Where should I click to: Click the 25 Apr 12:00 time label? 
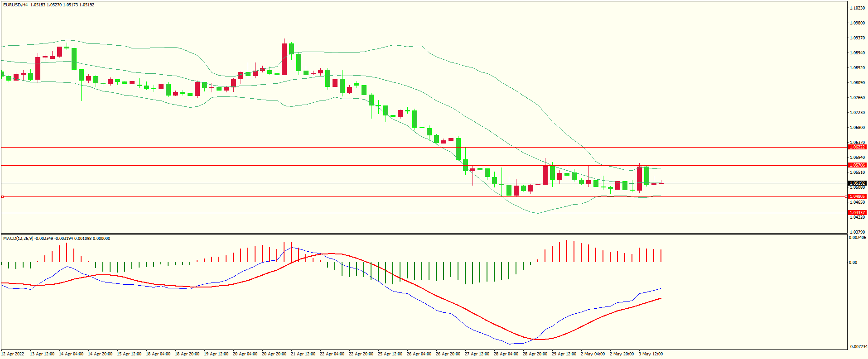coord(390,354)
